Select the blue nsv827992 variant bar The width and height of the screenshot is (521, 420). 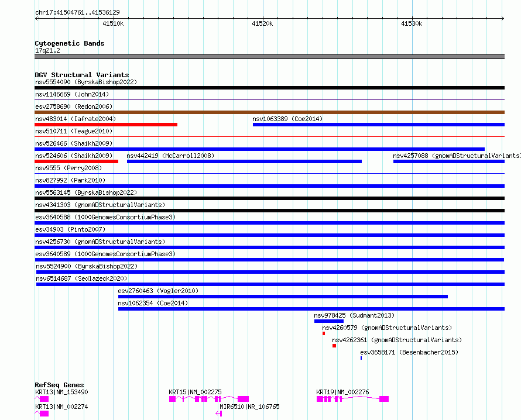point(269,186)
